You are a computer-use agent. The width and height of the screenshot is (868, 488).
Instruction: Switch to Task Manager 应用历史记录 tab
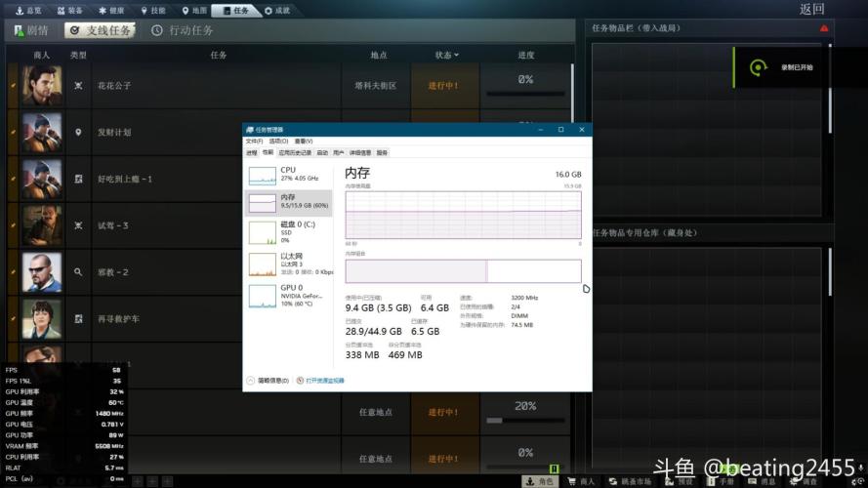click(x=295, y=152)
